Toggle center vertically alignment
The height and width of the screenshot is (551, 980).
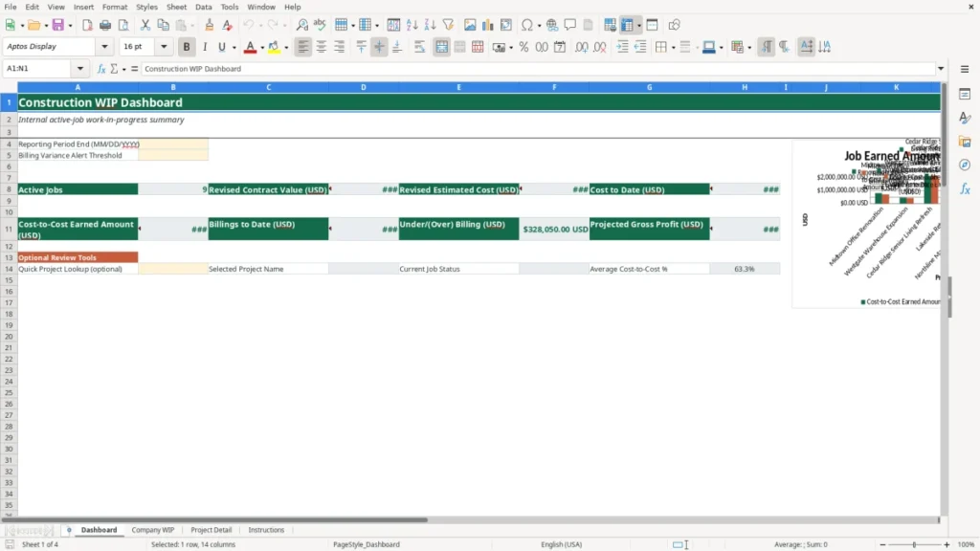click(379, 47)
